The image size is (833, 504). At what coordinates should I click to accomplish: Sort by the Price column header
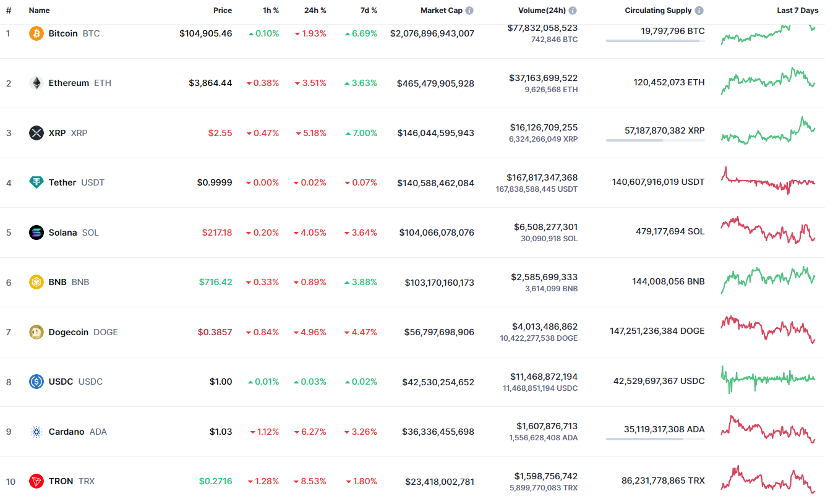click(223, 11)
